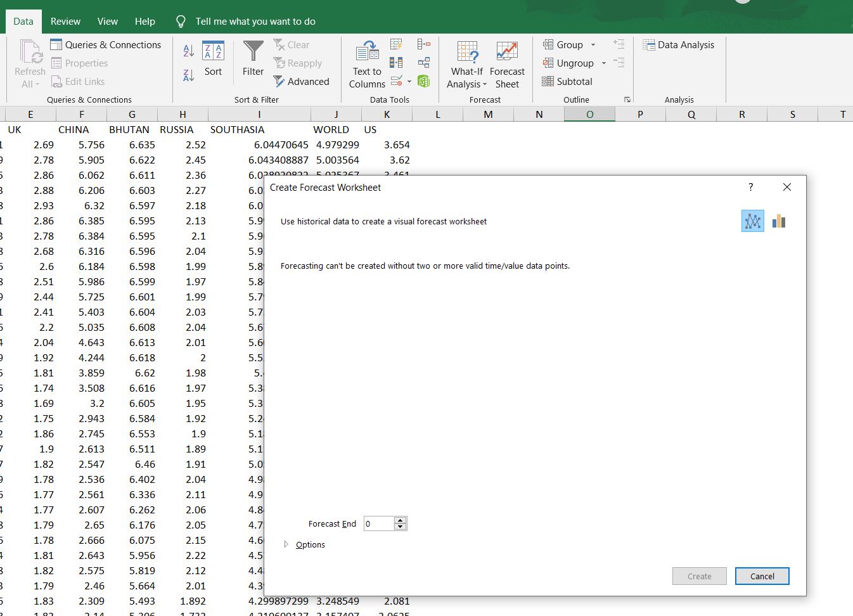Select the line chart forecast visualization
This screenshot has width=853, height=616.
coord(752,221)
